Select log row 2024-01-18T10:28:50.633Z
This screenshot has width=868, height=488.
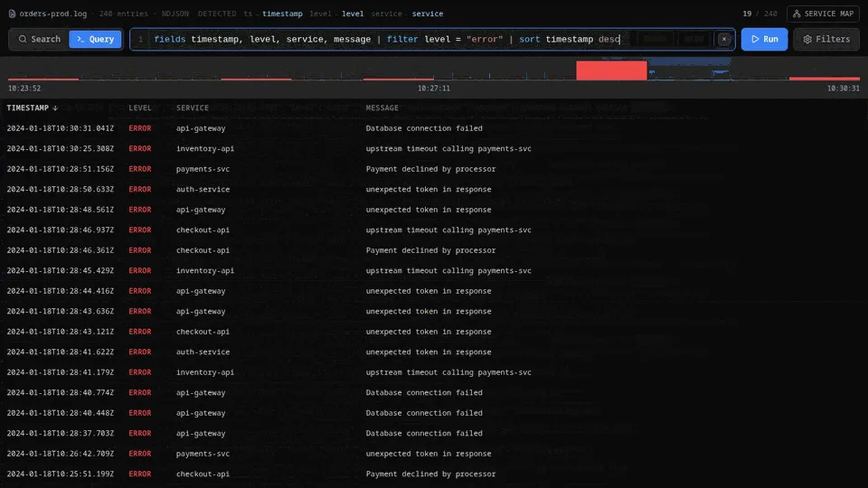(434, 189)
